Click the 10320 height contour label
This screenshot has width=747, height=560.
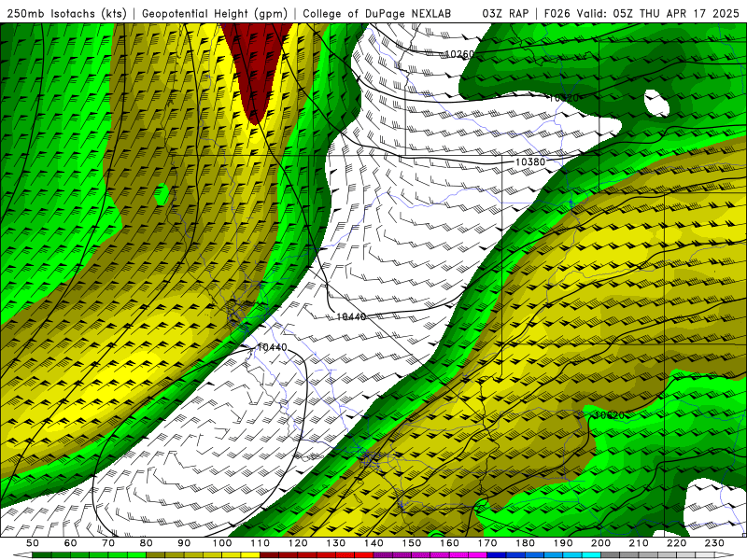pos(564,98)
